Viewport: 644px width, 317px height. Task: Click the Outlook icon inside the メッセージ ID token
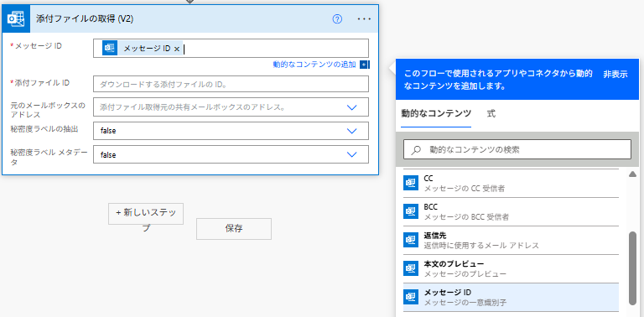(110, 48)
